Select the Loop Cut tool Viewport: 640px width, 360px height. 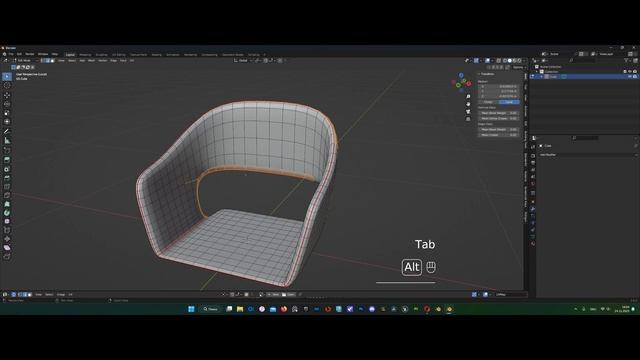(x=7, y=187)
